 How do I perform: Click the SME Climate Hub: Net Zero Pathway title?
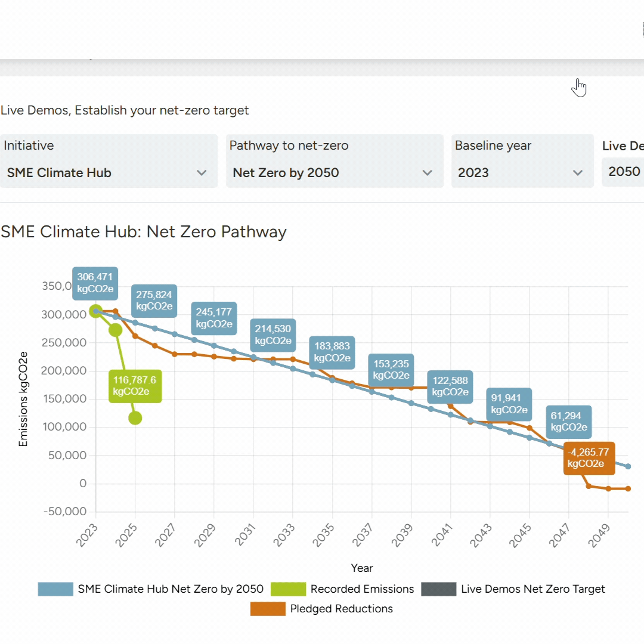click(x=144, y=232)
